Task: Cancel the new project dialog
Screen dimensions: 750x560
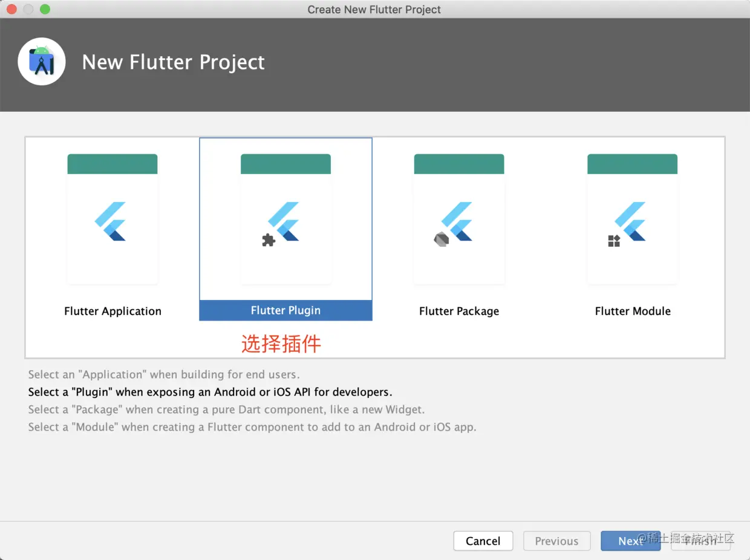Action: (x=483, y=541)
